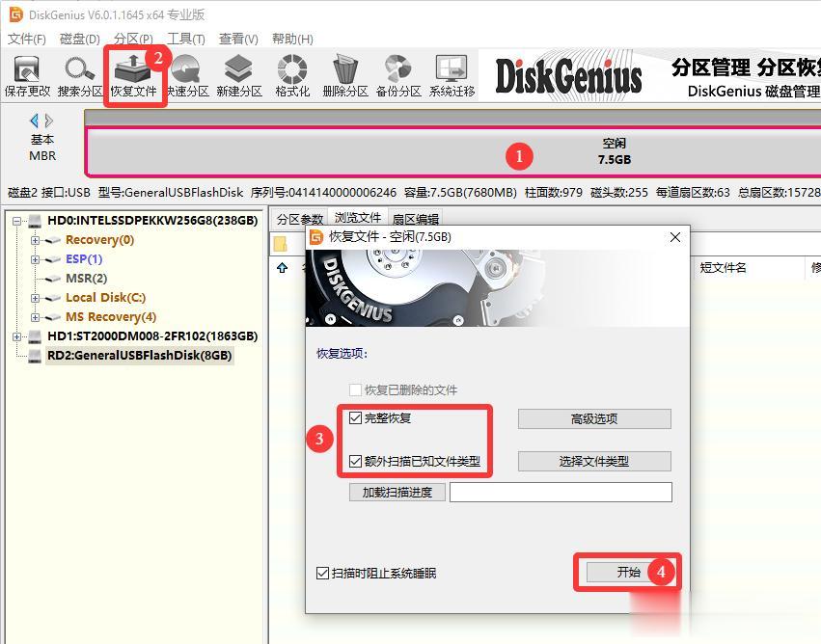Image resolution: width=821 pixels, height=644 pixels.
Task: Click the up-directory arrow in file browser
Action: point(283,268)
